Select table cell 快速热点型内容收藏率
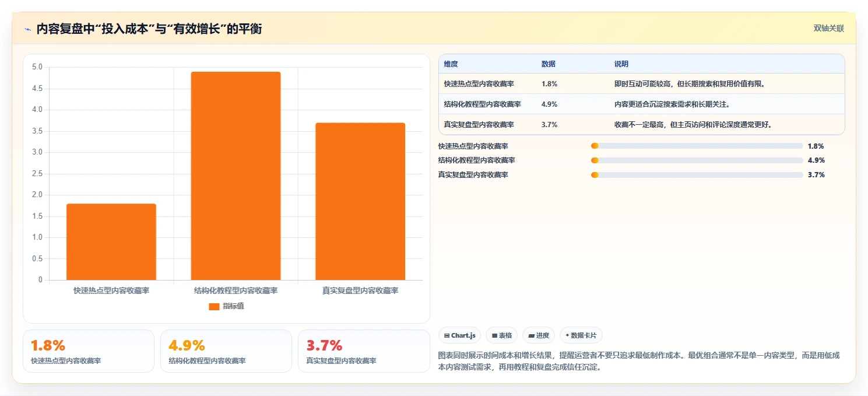 [479, 84]
